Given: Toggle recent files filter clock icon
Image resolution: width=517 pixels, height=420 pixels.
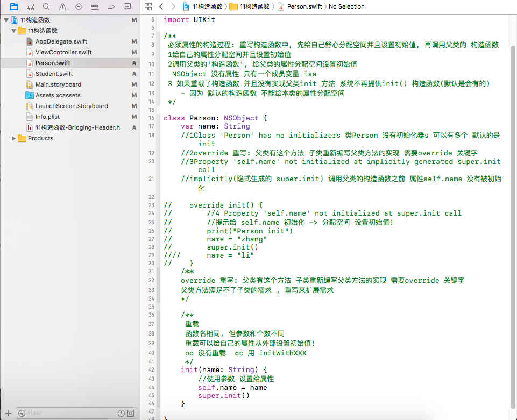Looking at the screenshot, I should (x=121, y=413).
